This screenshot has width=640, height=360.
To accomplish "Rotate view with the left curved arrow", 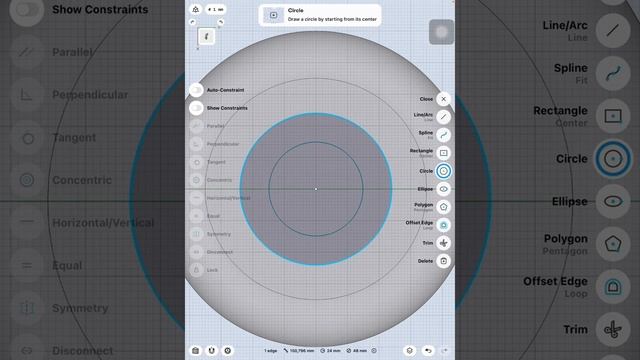I will (193, 22).
